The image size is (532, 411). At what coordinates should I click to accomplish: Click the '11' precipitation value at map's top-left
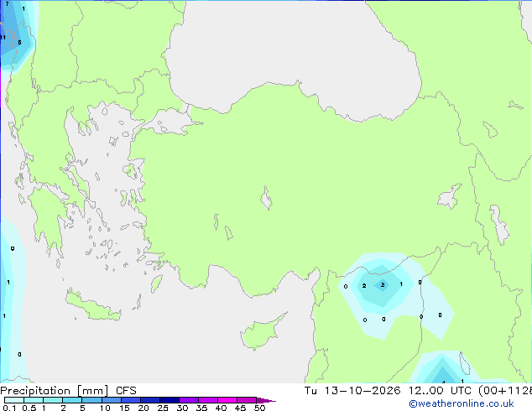[x=3, y=37]
